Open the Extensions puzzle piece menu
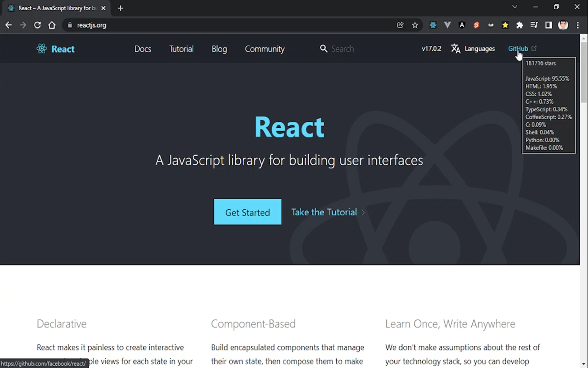 [520, 25]
